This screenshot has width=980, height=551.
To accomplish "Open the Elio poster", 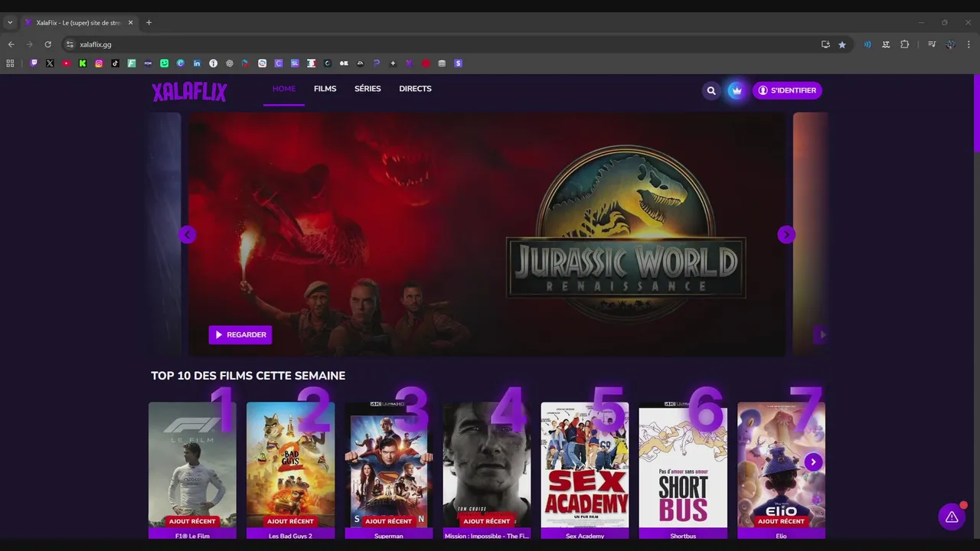I will (x=781, y=465).
